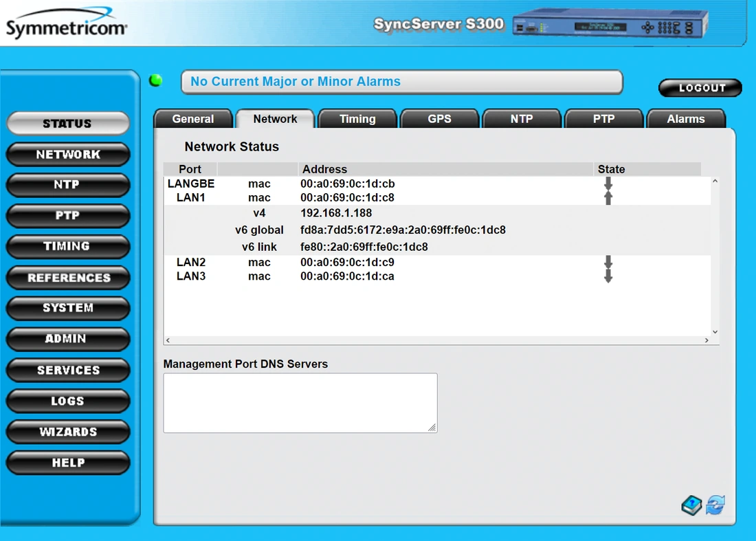Open the WIZARDS sidebar section

point(68,432)
